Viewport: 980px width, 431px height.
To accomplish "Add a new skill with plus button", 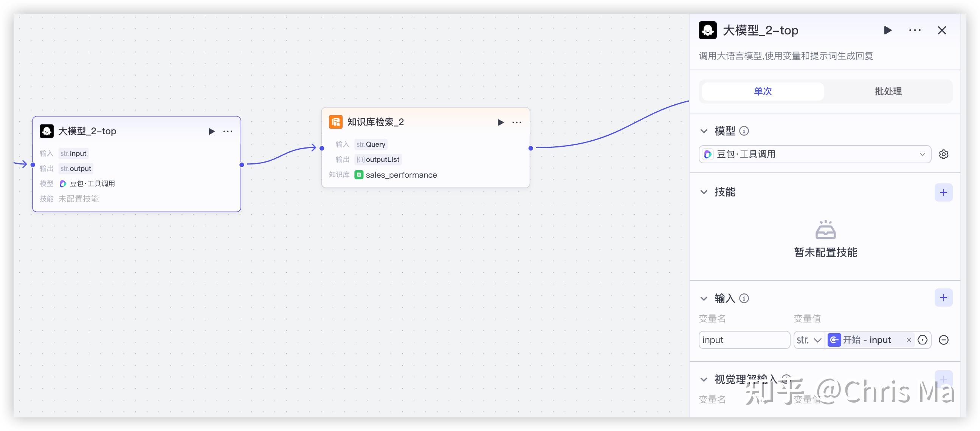I will click(943, 192).
